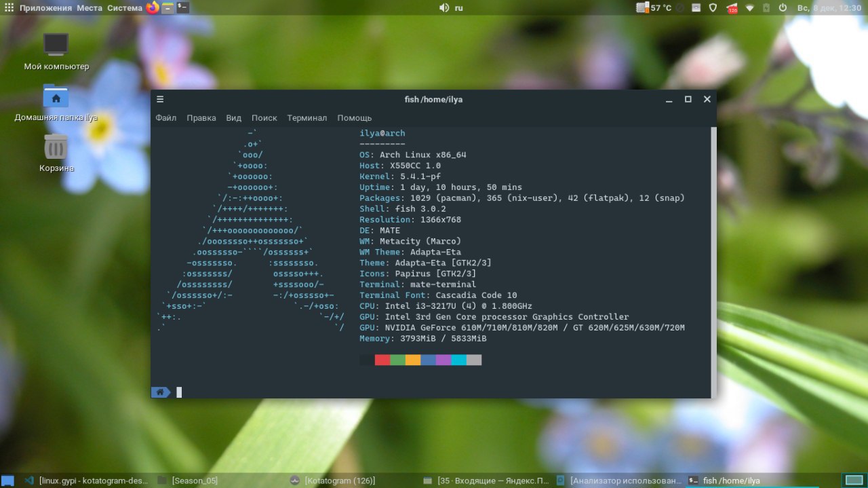Click the 'Shell: fish 3.0.2' line
This screenshot has width=868, height=488.
(x=403, y=209)
